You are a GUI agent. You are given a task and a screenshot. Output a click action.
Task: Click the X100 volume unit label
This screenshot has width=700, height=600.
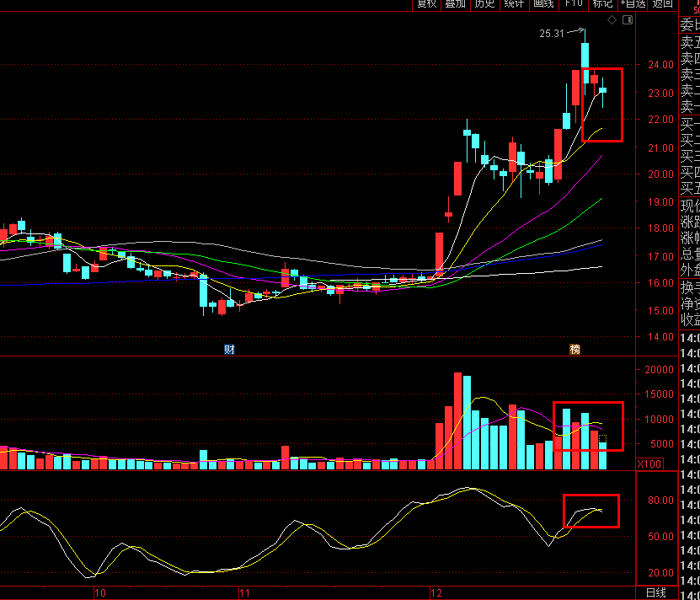[649, 463]
